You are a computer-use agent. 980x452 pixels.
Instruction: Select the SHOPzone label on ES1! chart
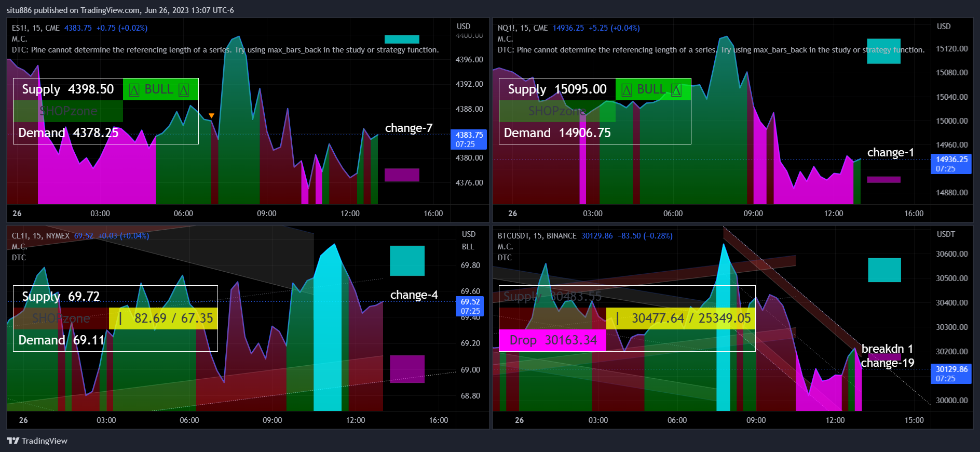click(x=68, y=111)
